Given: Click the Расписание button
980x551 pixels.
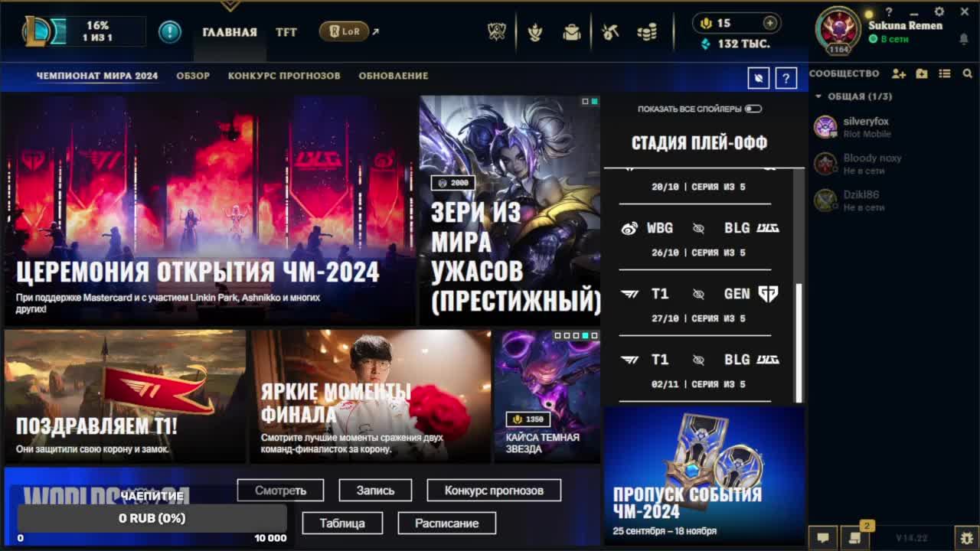Looking at the screenshot, I should (447, 523).
